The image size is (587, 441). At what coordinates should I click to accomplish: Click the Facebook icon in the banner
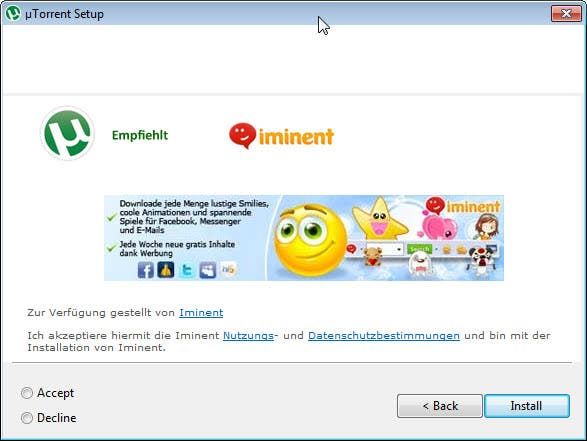pyautogui.click(x=146, y=270)
